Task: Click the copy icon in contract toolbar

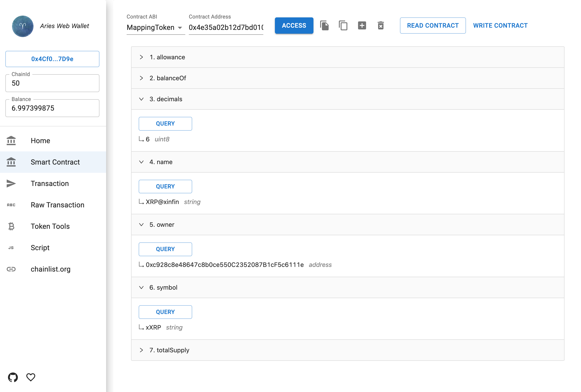Action: 343,25
